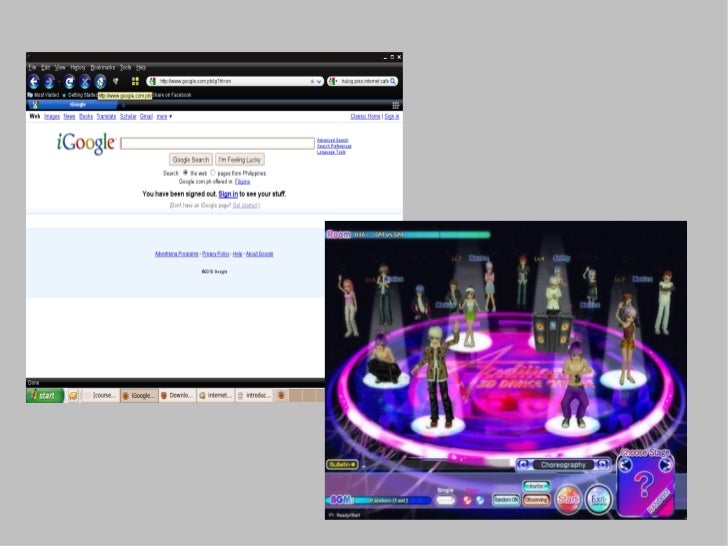Open the Advanced Search link

[332, 140]
